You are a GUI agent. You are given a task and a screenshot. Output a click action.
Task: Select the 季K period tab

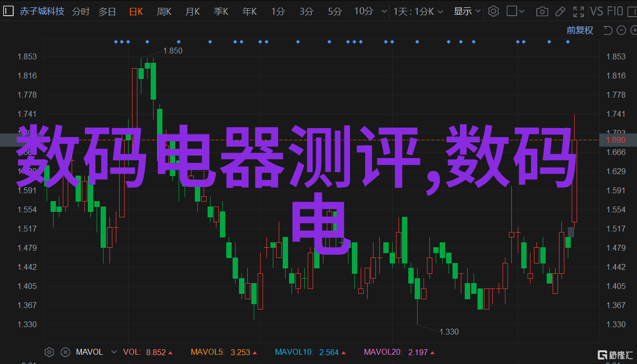[x=221, y=11]
